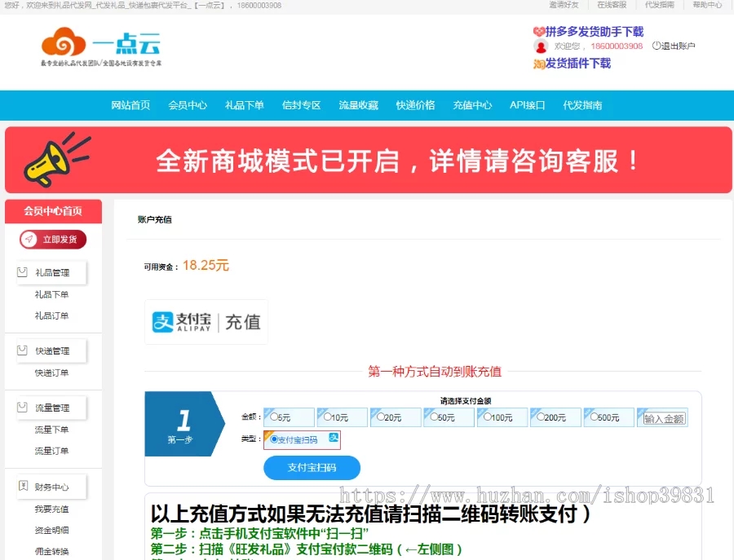Click the megaphone icon in the banner
Viewport: 734px width, 560px height.
(57, 160)
